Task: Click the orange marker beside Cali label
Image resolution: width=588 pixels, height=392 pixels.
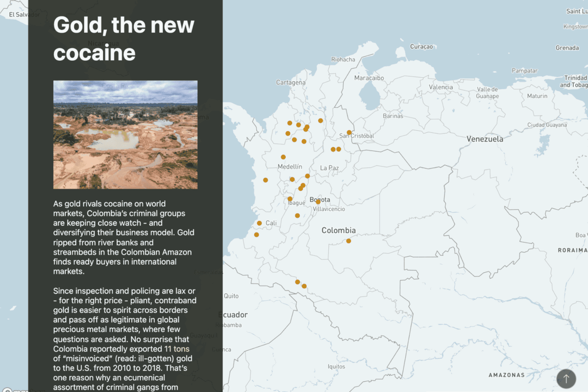Action: point(259,223)
